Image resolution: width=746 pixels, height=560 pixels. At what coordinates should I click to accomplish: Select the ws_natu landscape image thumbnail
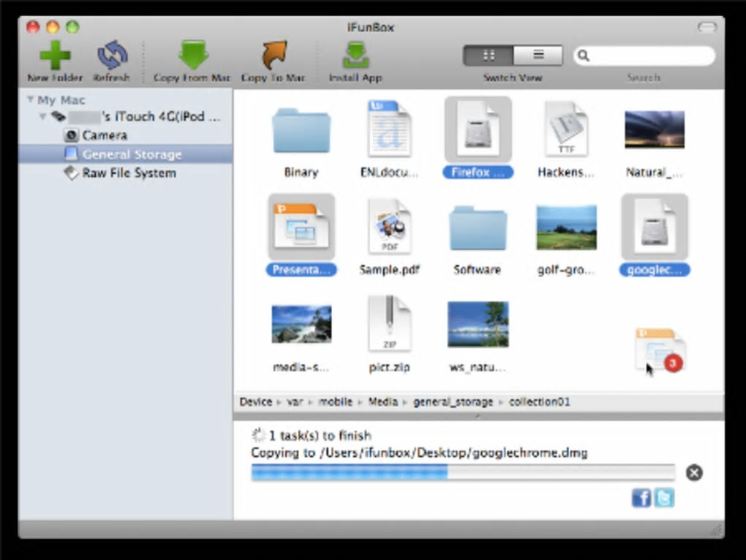pyautogui.click(x=478, y=324)
